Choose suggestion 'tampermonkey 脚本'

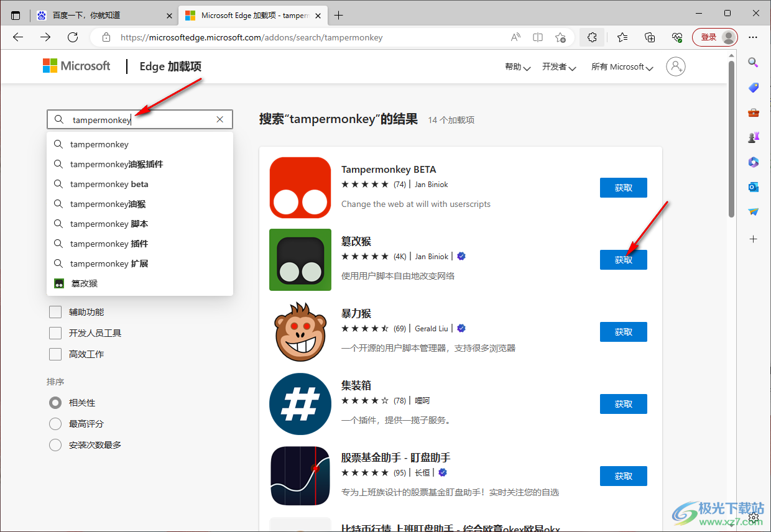140,224
